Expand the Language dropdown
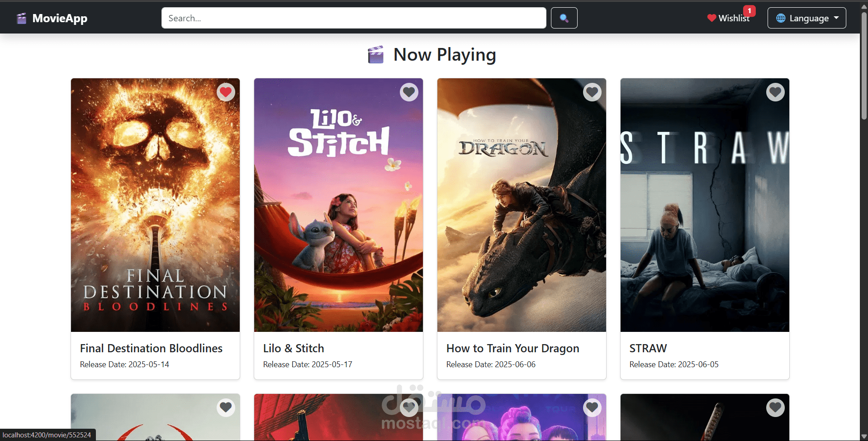Image resolution: width=868 pixels, height=441 pixels. tap(806, 18)
